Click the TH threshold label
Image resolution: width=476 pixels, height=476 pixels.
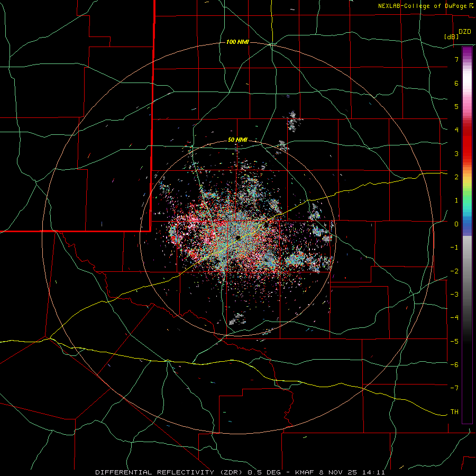coord(454,411)
